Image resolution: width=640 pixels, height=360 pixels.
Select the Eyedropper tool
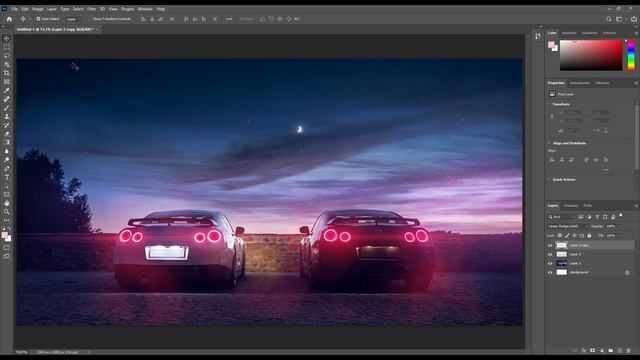click(x=7, y=90)
